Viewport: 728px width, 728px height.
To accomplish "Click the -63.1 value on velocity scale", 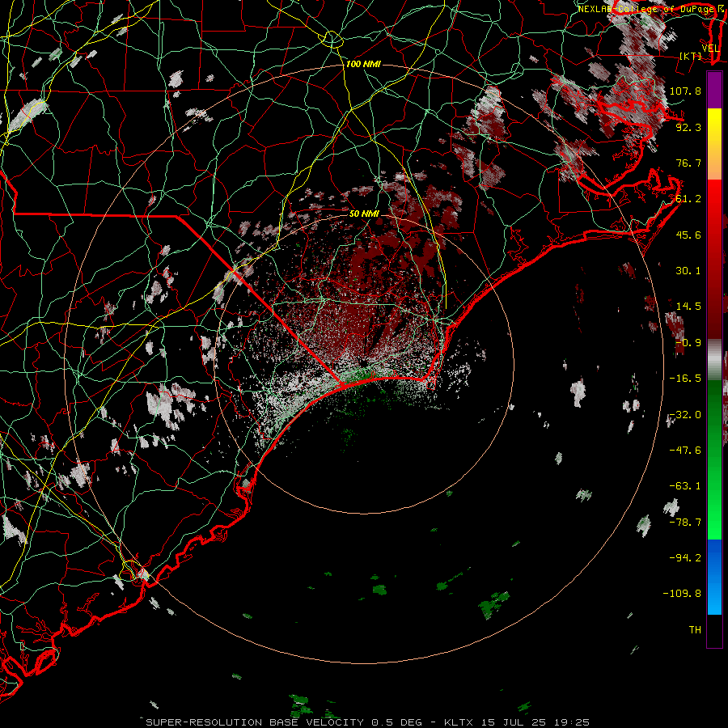I will pos(685,486).
